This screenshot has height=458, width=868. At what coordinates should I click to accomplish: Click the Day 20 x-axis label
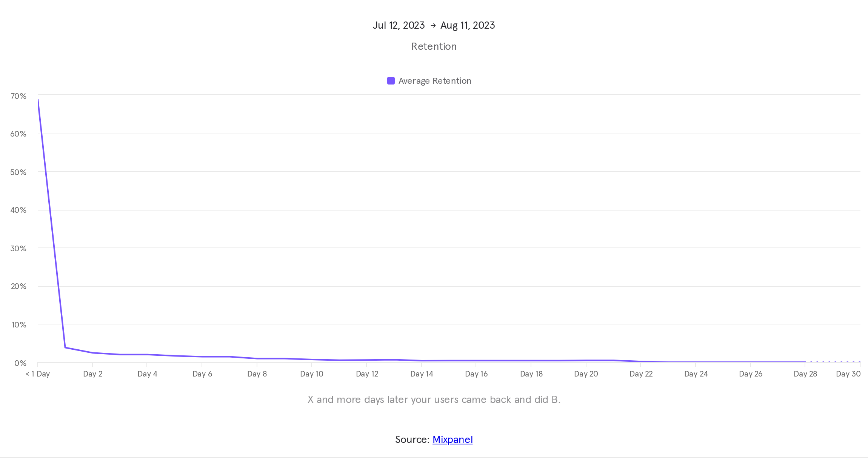coord(586,374)
